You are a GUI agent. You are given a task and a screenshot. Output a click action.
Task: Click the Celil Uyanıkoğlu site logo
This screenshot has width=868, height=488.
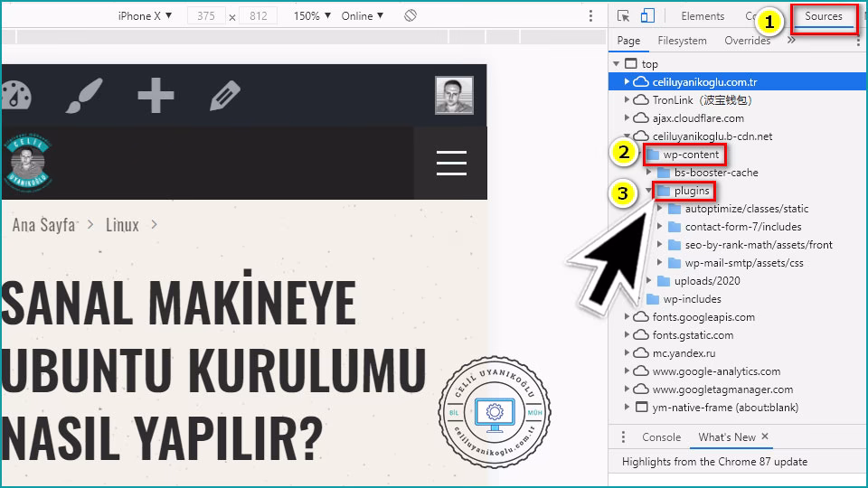point(28,163)
